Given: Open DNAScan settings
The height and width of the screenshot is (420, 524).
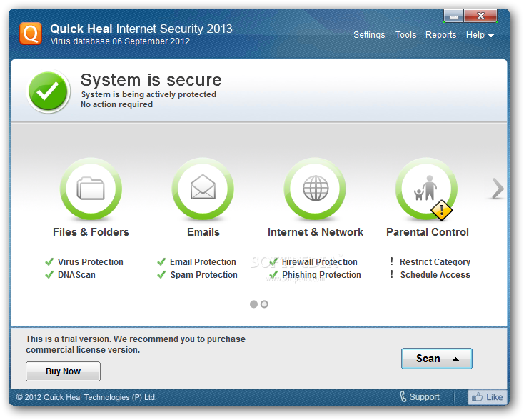Looking at the screenshot, I should pyautogui.click(x=76, y=275).
